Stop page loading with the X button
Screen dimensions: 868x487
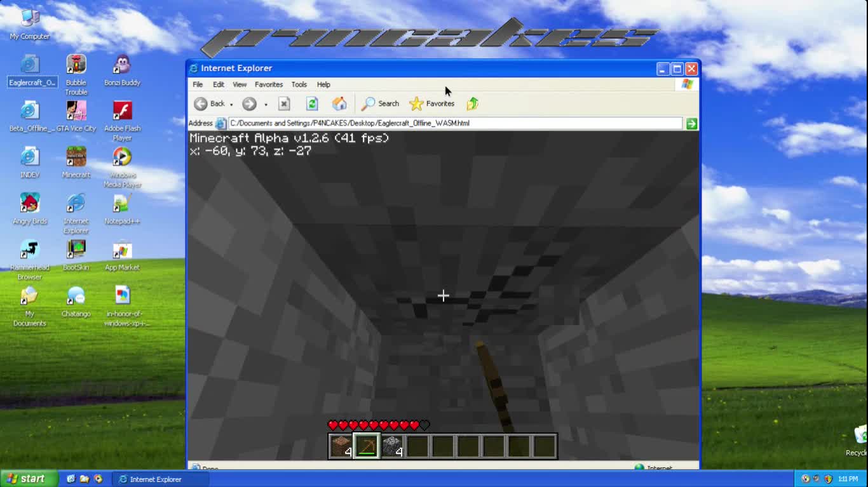pos(284,103)
